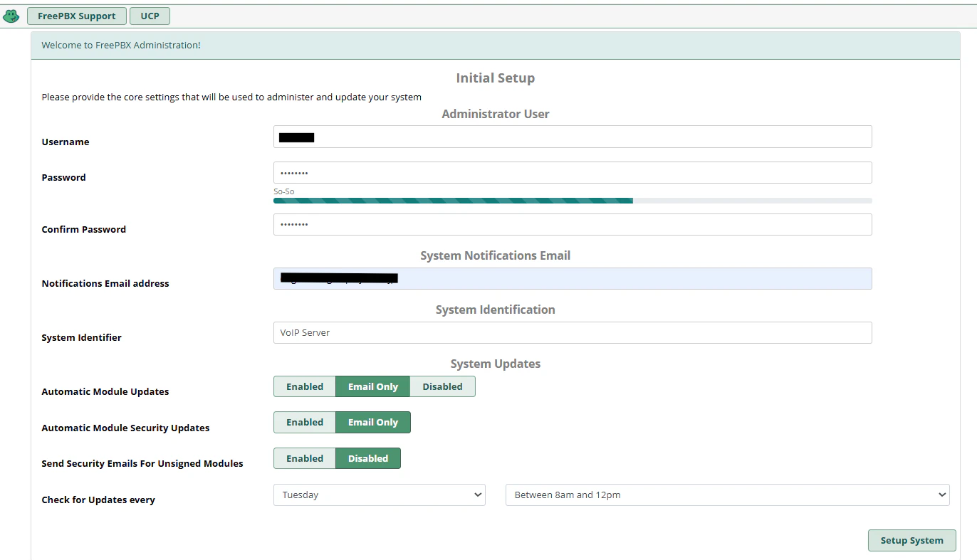Edit the System Identifier field

[573, 332]
